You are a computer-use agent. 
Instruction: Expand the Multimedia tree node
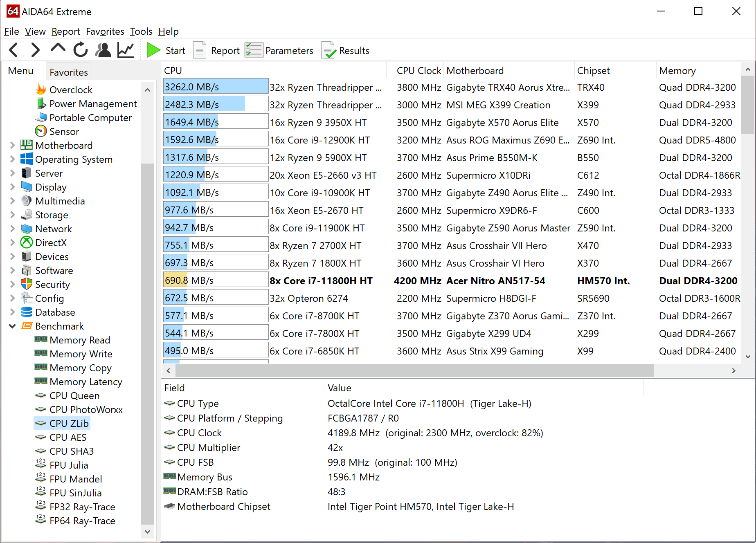12,201
